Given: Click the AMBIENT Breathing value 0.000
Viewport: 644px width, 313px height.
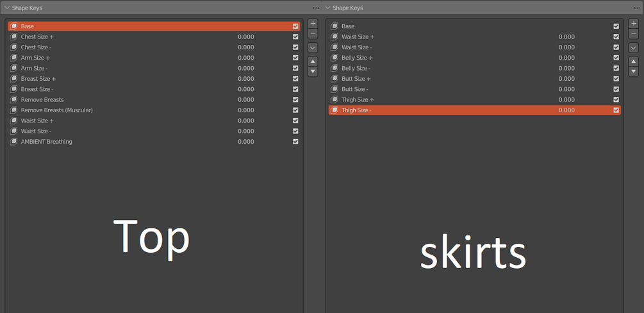Looking at the screenshot, I should point(246,142).
